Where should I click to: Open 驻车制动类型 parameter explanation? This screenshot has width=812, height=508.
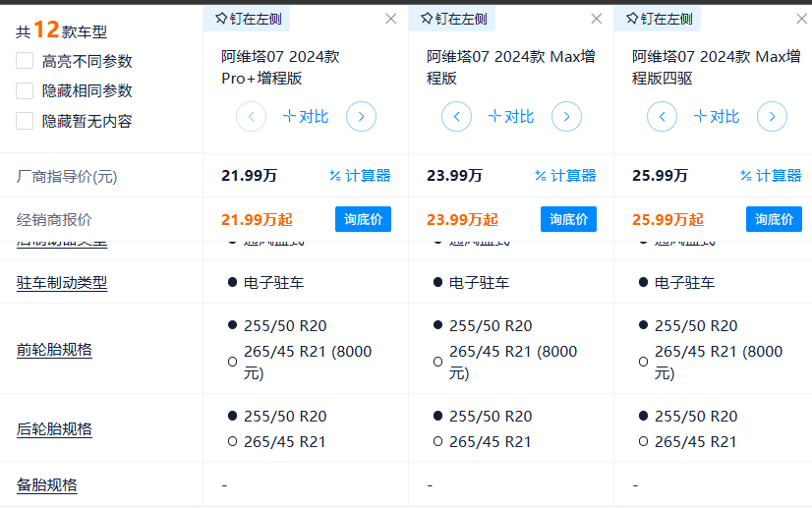(62, 283)
